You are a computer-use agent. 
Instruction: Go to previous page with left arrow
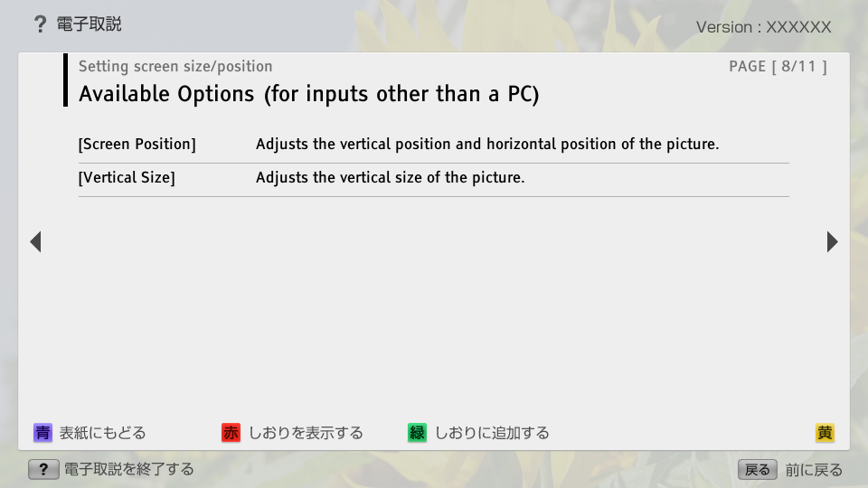[36, 242]
